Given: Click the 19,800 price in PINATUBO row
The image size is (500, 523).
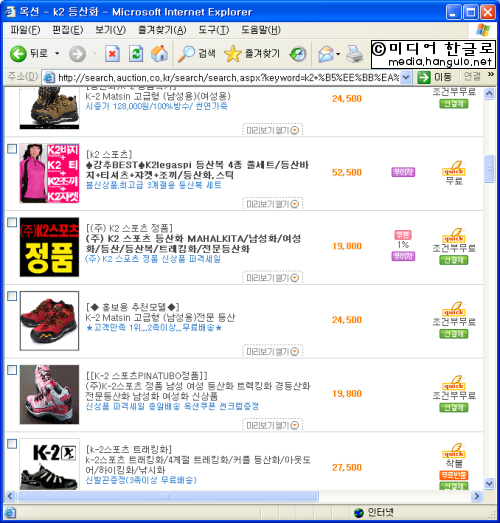Looking at the screenshot, I should [347, 394].
